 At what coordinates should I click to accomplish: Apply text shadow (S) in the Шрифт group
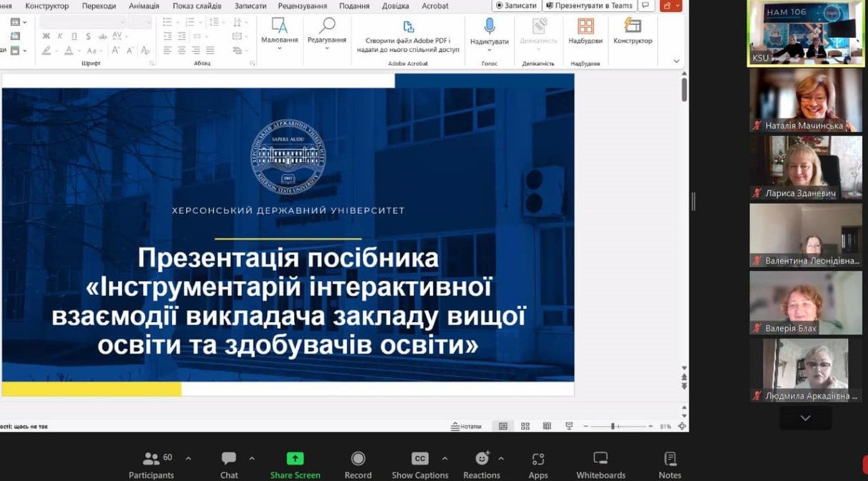(x=88, y=36)
